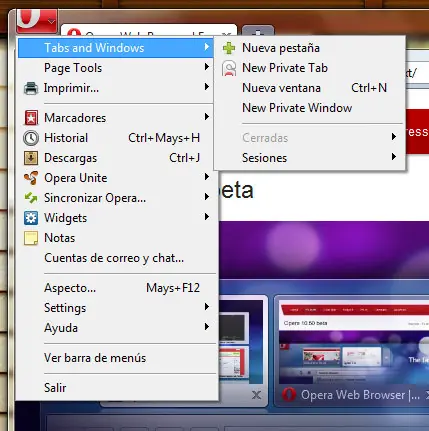The image size is (429, 431).
Task: Expand the Ayuda submenu arrow
Action: pos(207,327)
